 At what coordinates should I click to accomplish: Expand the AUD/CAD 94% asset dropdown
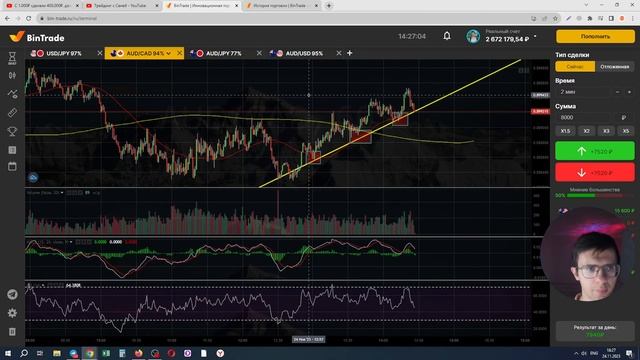point(169,53)
